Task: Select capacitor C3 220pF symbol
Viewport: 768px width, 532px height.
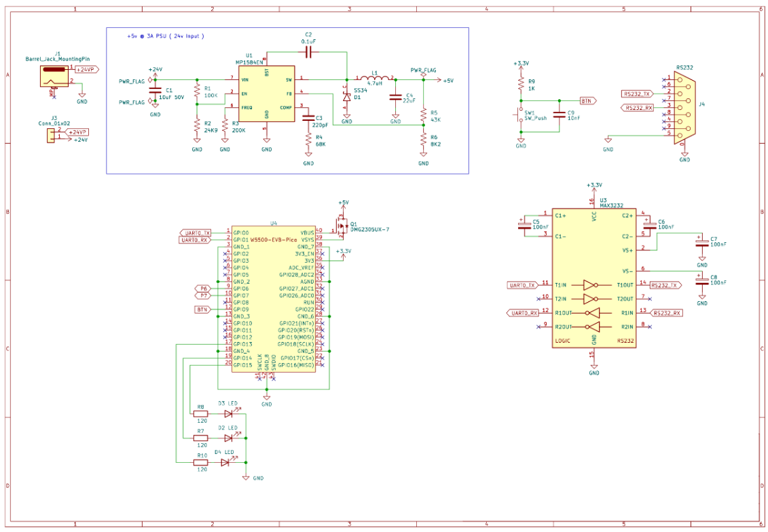Action: pyautogui.click(x=308, y=117)
